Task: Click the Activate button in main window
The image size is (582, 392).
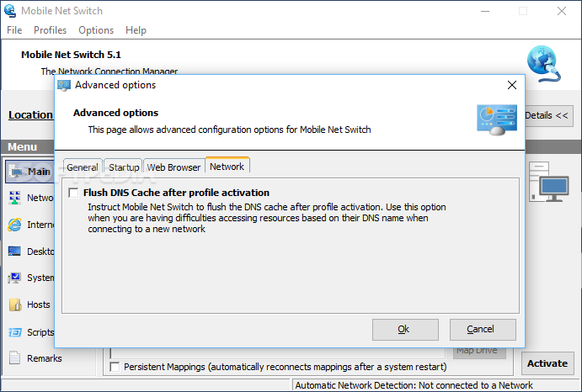Action: click(547, 363)
